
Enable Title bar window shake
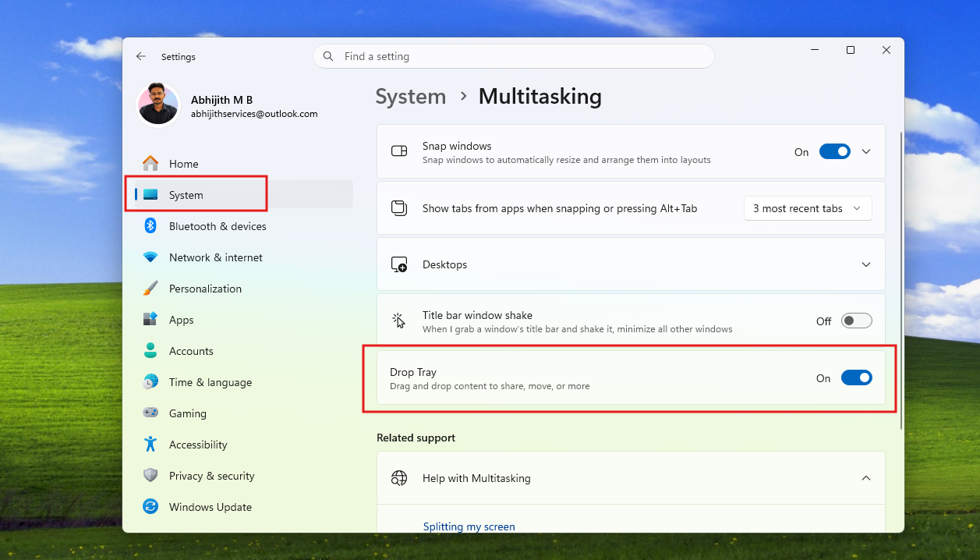855,321
